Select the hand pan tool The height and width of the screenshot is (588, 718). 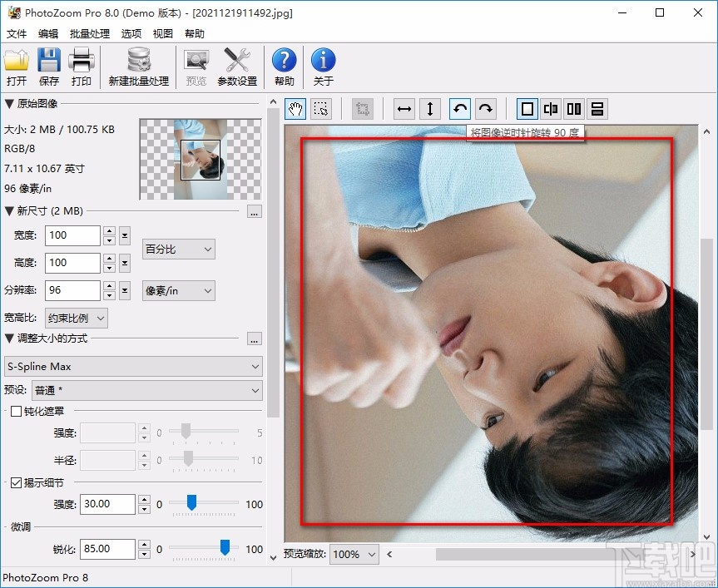pyautogui.click(x=295, y=109)
